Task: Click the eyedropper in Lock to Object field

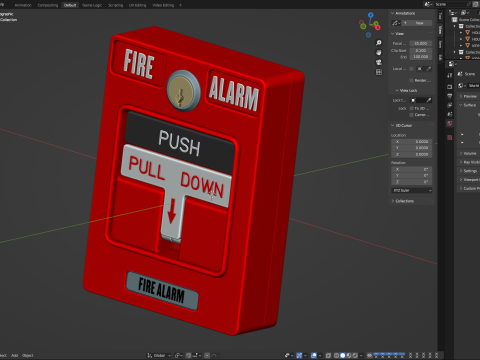Action: (429, 100)
